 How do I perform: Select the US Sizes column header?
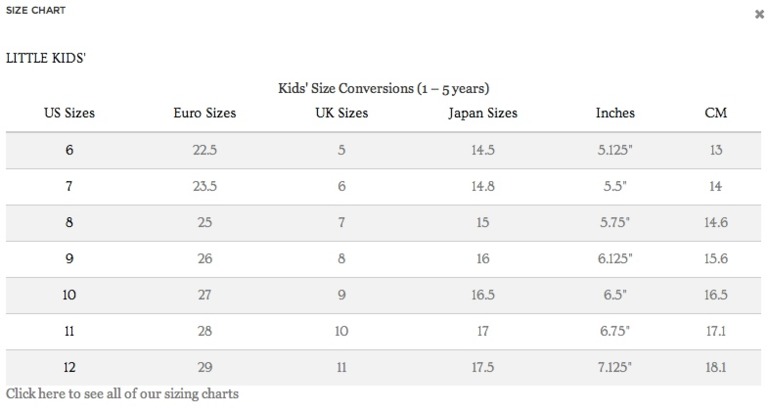click(69, 113)
